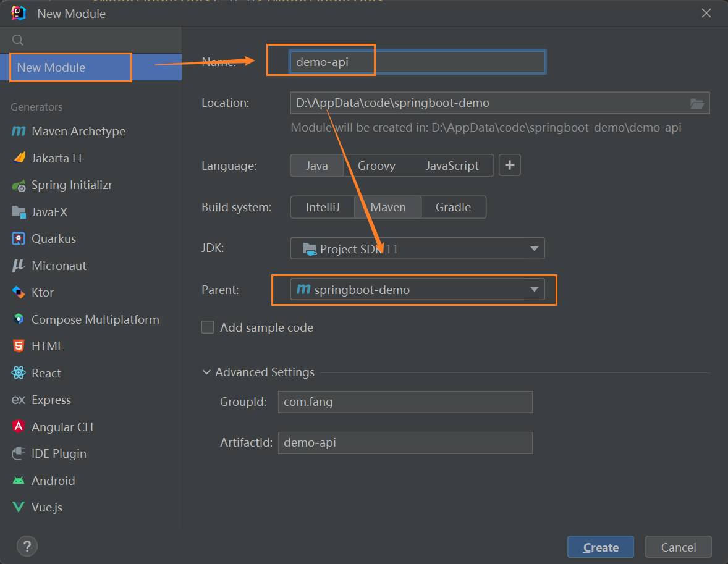Choose the Spring Initializr icon

[x=19, y=185]
